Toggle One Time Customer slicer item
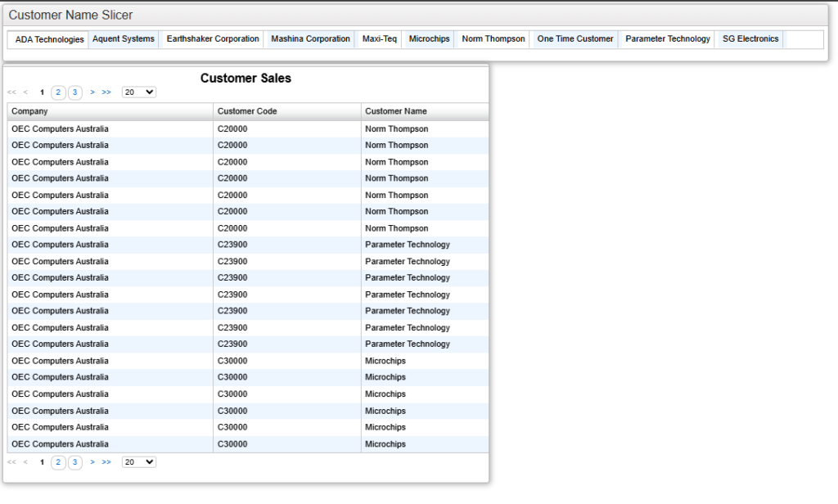The width and height of the screenshot is (838, 504). pyautogui.click(x=575, y=39)
